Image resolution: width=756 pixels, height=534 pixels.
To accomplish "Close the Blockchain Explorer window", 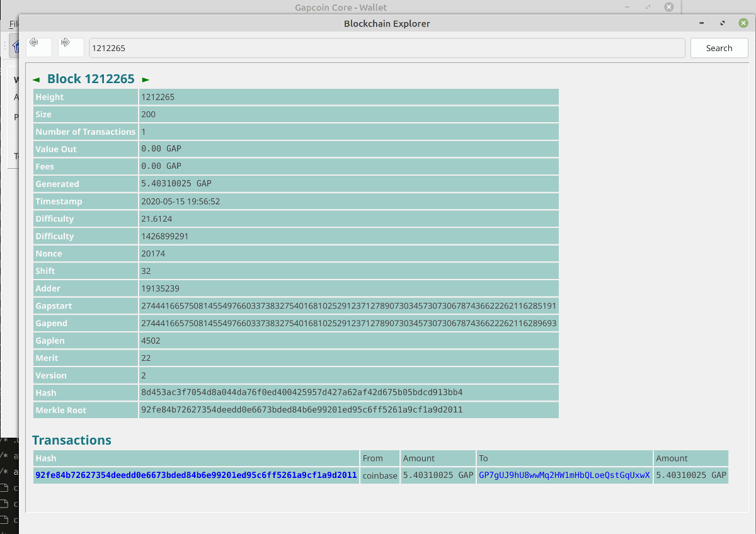I will click(x=743, y=23).
